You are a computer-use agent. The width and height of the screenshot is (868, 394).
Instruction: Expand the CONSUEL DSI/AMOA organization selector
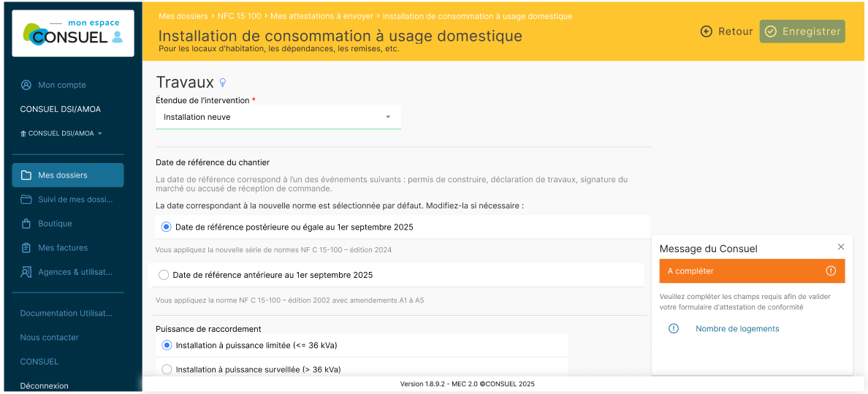click(x=61, y=134)
